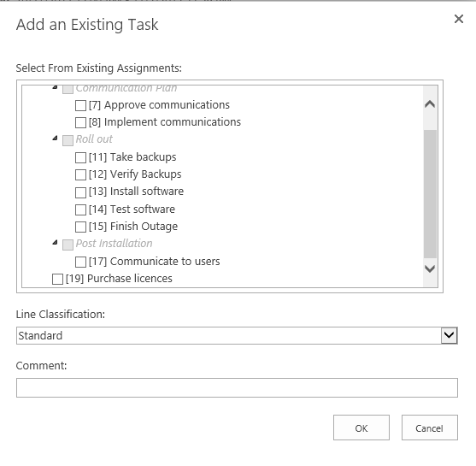476x466 pixels.
Task: Tick the Test software checkbox
Action: coord(80,209)
